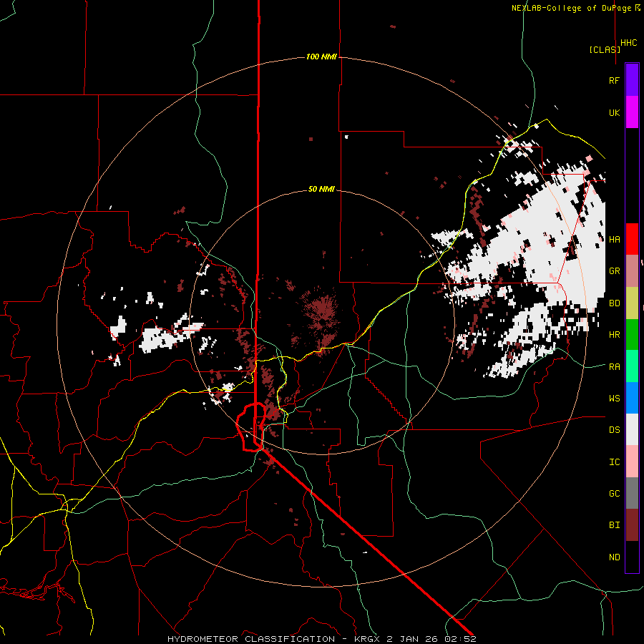The height and width of the screenshot is (644, 644).
Task: Click the BD legend label
Action: point(614,303)
